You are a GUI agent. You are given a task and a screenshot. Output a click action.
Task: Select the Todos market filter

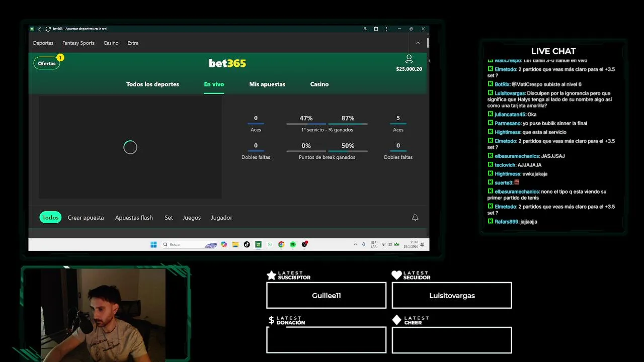click(x=50, y=218)
